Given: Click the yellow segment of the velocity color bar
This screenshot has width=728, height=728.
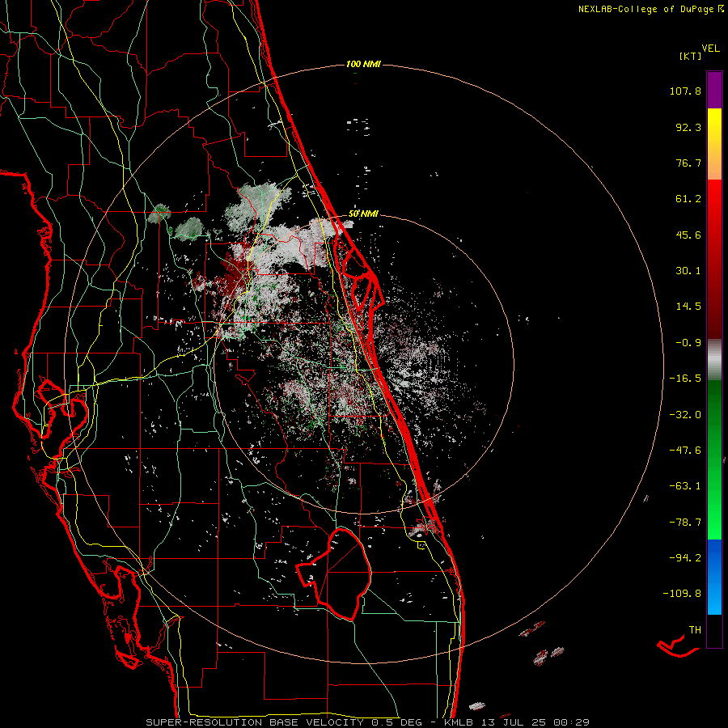Looking at the screenshot, I should tap(714, 144).
